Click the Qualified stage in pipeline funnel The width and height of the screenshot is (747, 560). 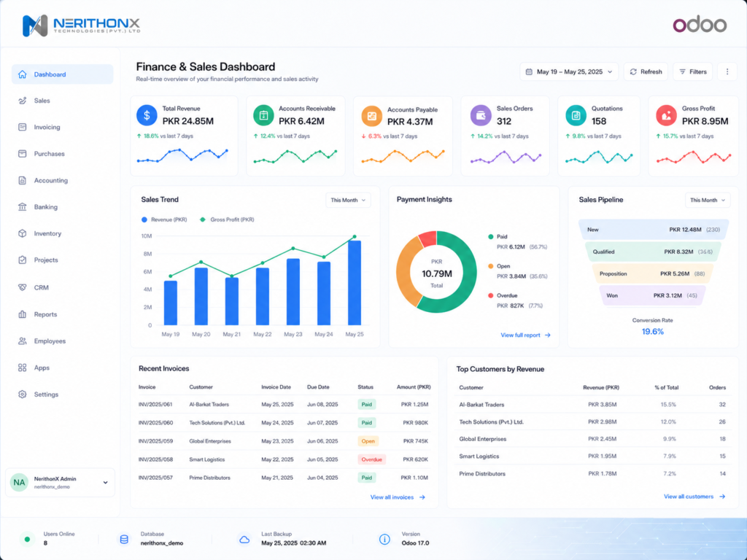coord(653,252)
